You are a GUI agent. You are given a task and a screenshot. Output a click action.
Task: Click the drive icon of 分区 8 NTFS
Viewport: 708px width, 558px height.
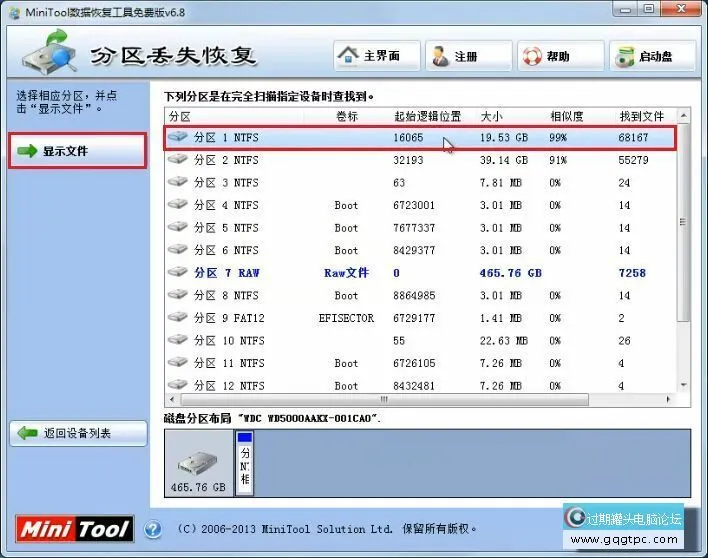177,294
